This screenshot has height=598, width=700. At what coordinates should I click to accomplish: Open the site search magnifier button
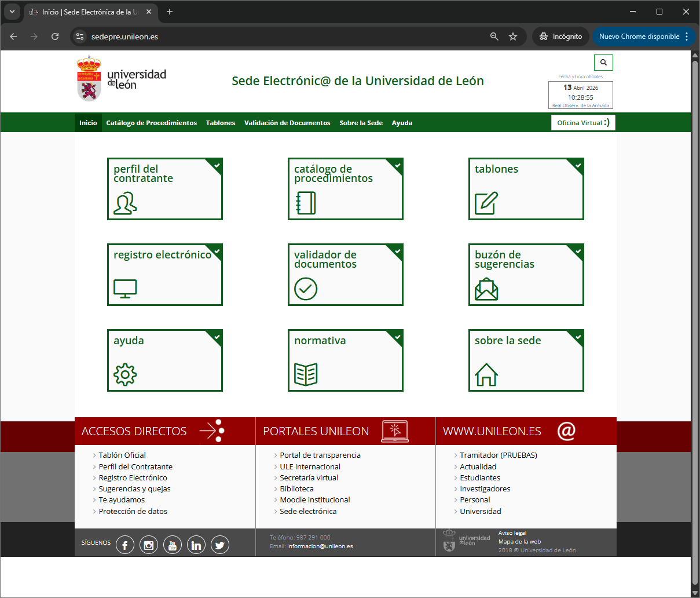pyautogui.click(x=603, y=63)
